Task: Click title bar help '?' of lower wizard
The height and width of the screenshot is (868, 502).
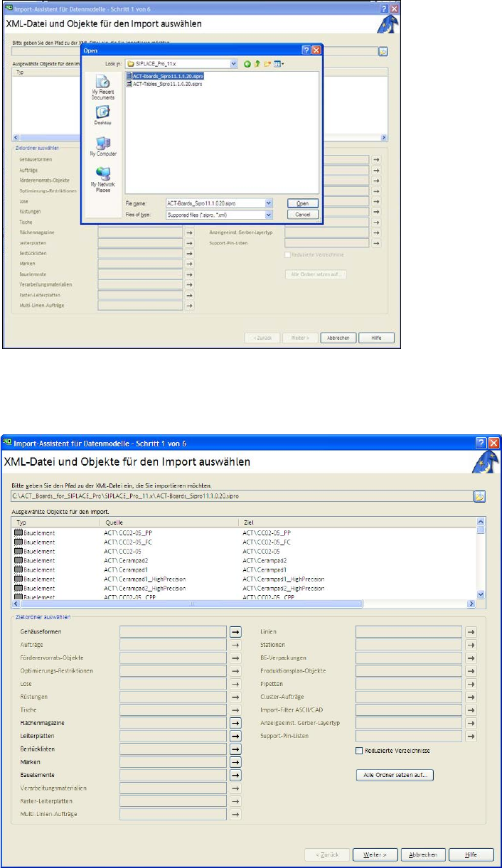Action: pyautogui.click(x=481, y=442)
